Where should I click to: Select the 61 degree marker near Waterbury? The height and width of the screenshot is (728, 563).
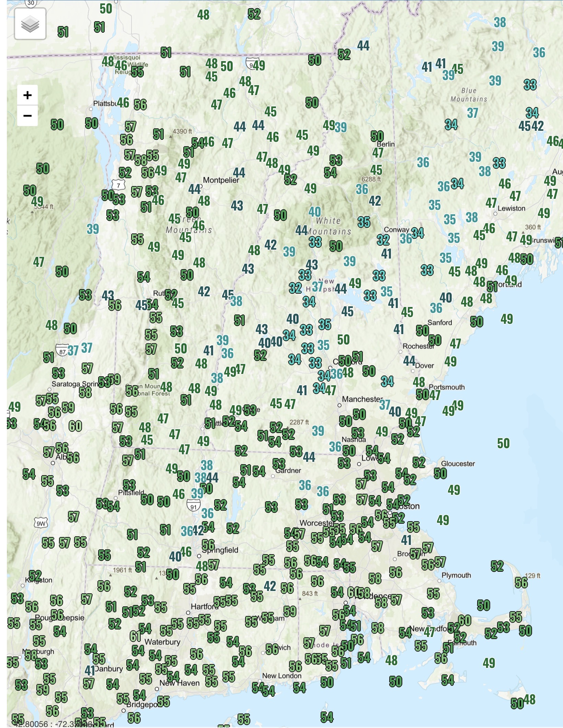click(x=135, y=636)
